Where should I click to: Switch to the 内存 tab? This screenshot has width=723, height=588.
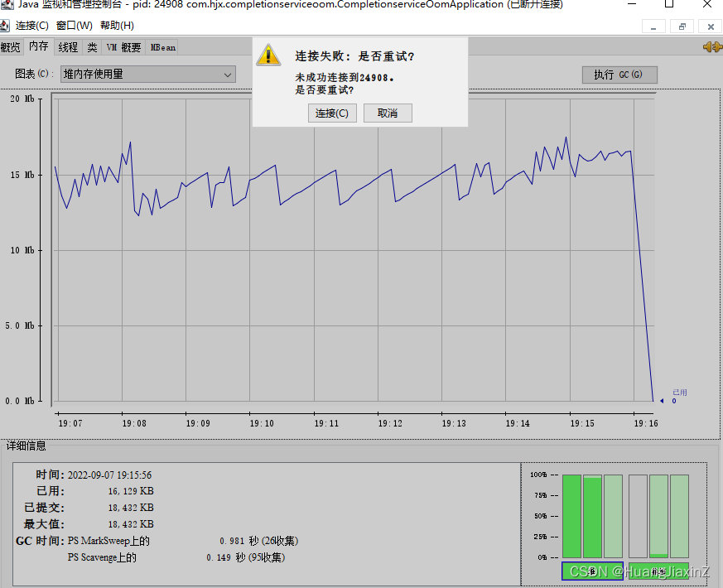click(x=38, y=46)
